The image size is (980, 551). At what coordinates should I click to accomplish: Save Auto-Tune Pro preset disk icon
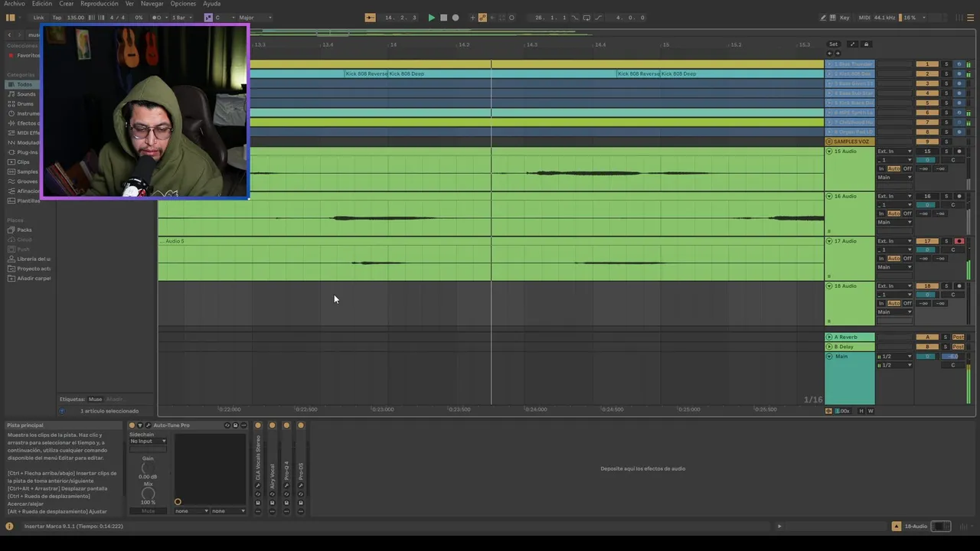[236, 425]
